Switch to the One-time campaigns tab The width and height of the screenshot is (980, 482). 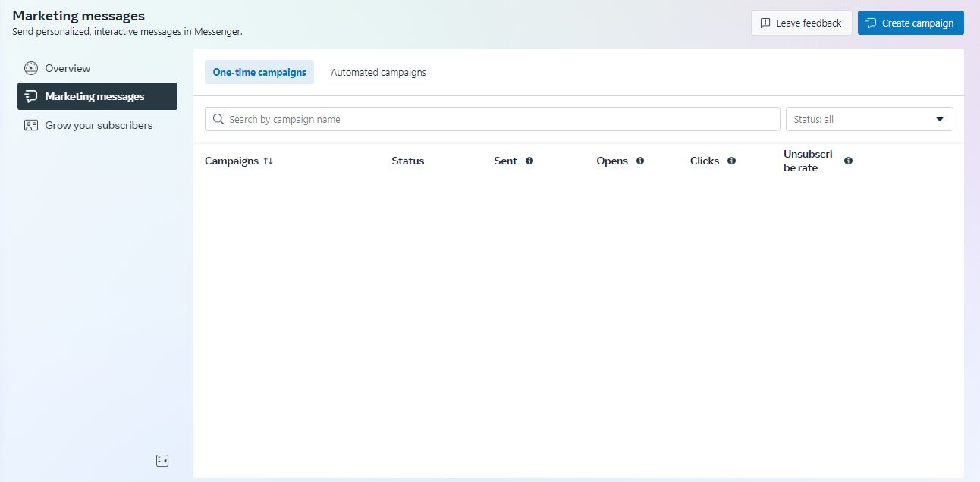[259, 72]
